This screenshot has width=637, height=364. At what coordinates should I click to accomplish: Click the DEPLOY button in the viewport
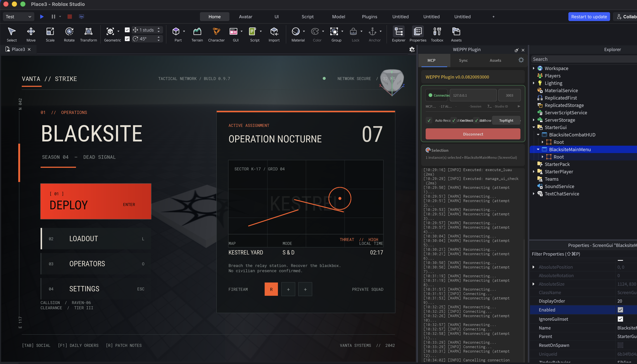[x=96, y=201]
